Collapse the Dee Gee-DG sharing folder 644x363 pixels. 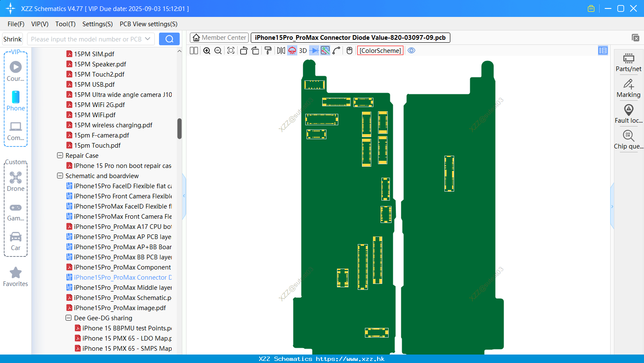click(x=69, y=318)
